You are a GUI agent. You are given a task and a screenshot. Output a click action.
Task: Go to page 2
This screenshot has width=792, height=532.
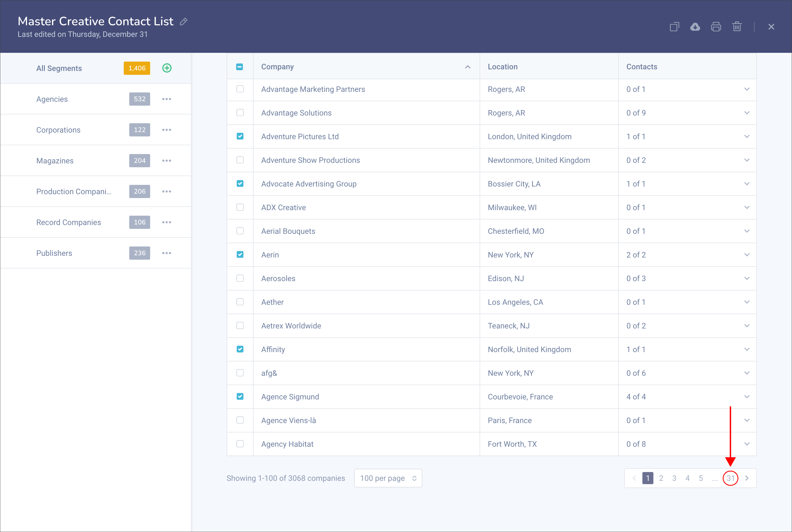point(661,478)
